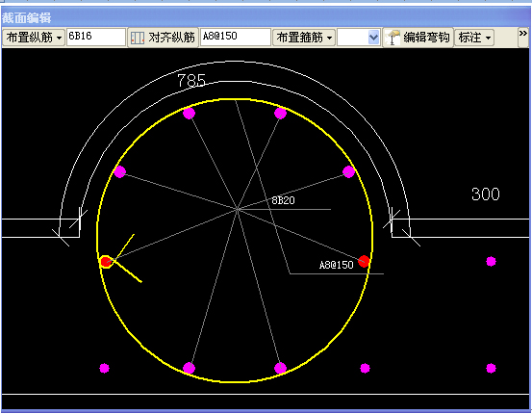Click the top-left magenta rebar point
532x414 pixels.
point(189,113)
